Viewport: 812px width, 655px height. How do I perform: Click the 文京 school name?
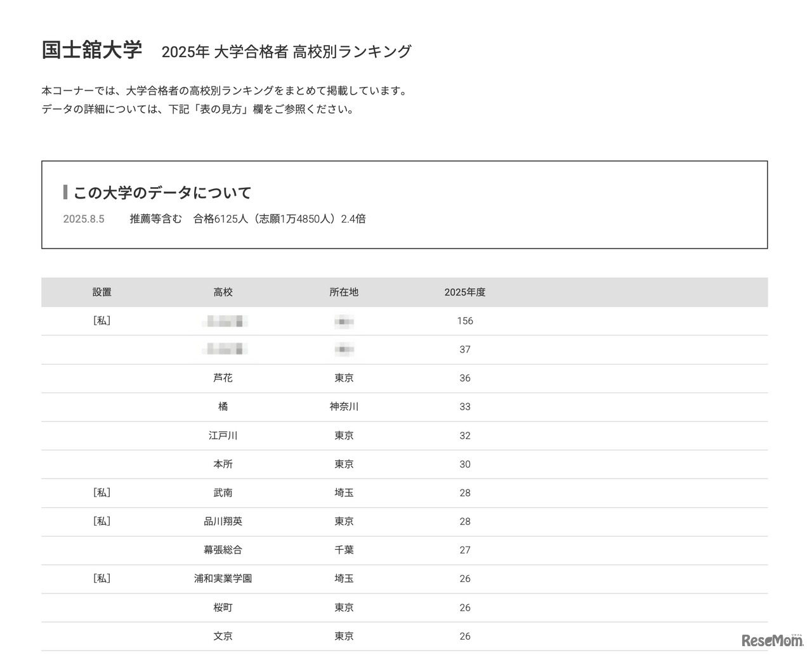(x=223, y=636)
